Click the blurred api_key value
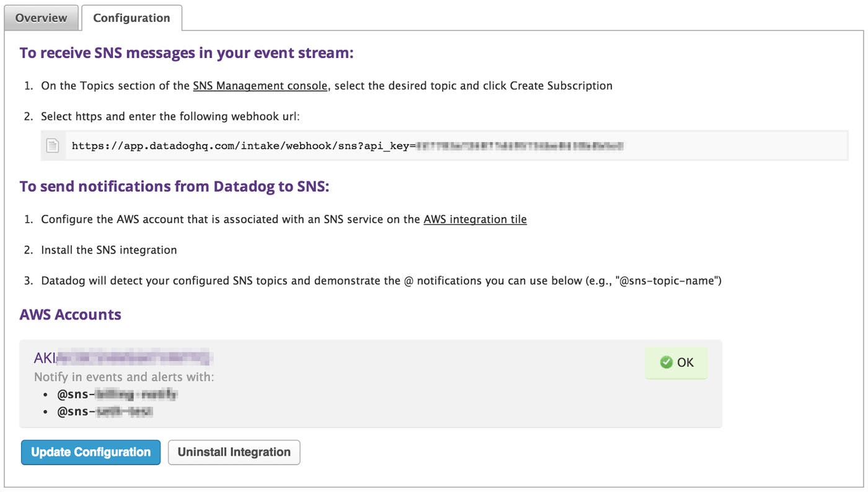The image size is (868, 492). coord(520,146)
